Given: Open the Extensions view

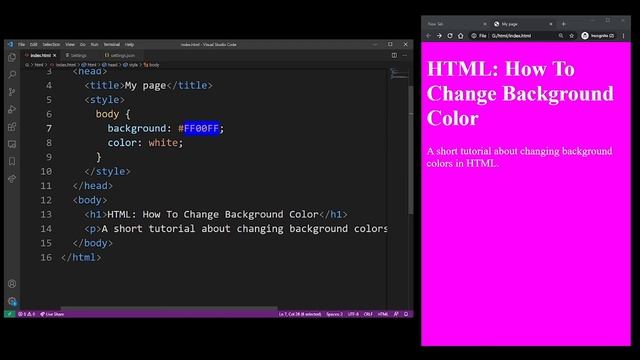Looking at the screenshot, I should [12, 127].
